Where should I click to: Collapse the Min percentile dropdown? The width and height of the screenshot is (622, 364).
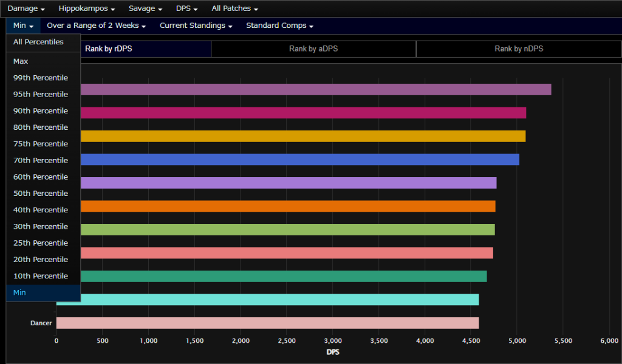23,25
